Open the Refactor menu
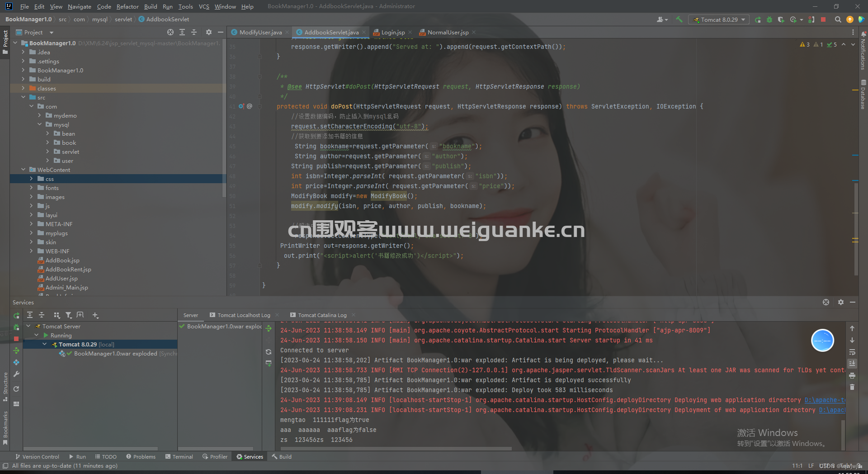Screen dimensions: 868x474 (x=127, y=6)
